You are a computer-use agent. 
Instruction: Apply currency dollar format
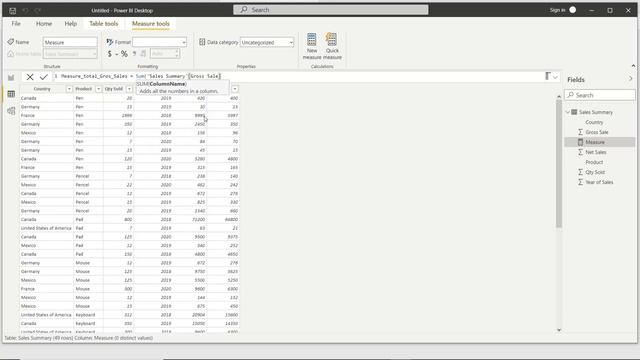click(x=109, y=54)
